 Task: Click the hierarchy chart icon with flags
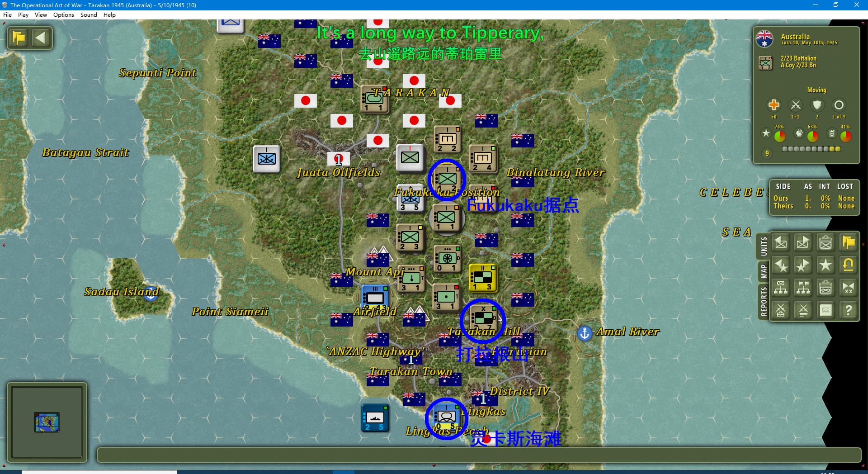(803, 288)
